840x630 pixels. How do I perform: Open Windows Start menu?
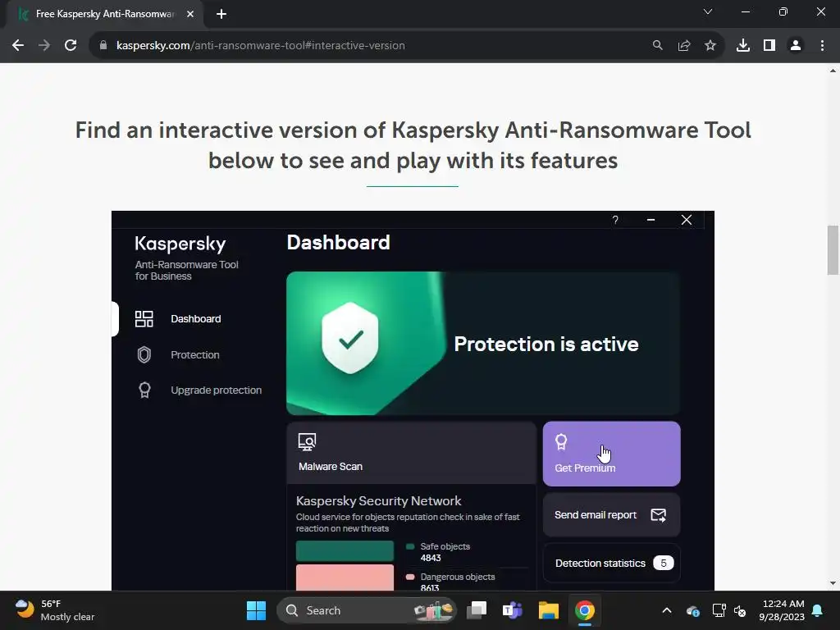(256, 610)
